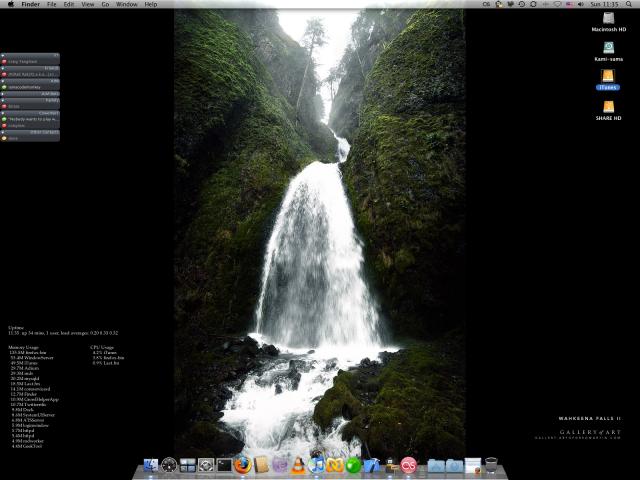640x480 pixels.
Task: Open the Edit menu
Action: (x=69, y=4)
